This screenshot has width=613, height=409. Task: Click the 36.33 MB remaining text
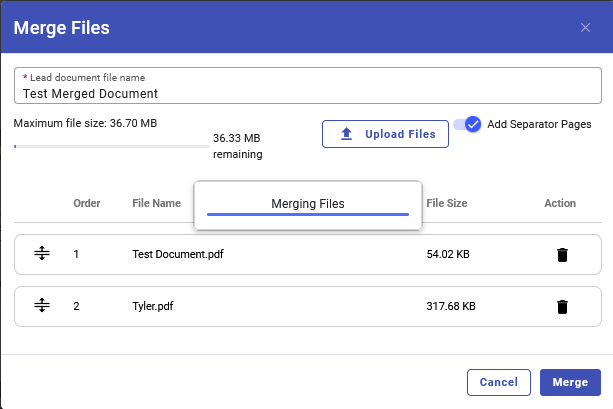pyautogui.click(x=238, y=146)
